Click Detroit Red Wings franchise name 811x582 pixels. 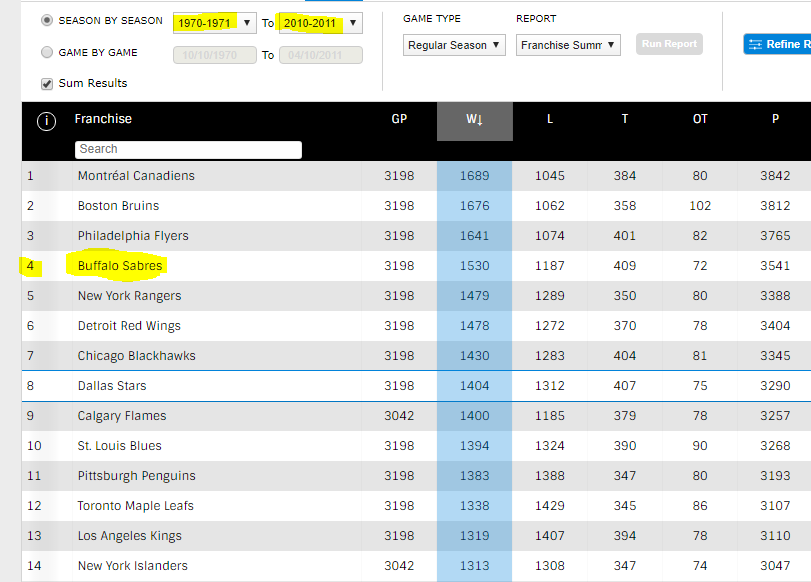(x=129, y=326)
